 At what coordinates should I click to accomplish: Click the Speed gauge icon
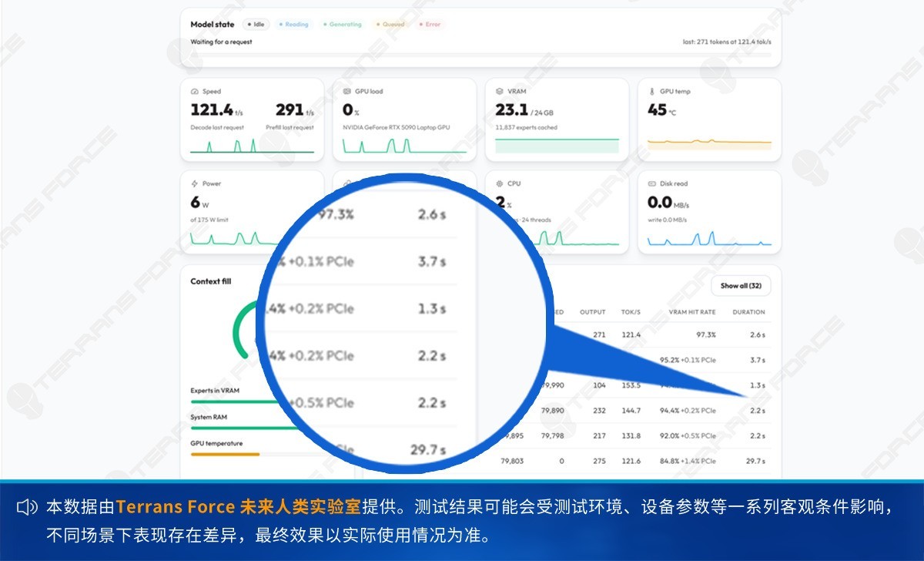pos(194,92)
